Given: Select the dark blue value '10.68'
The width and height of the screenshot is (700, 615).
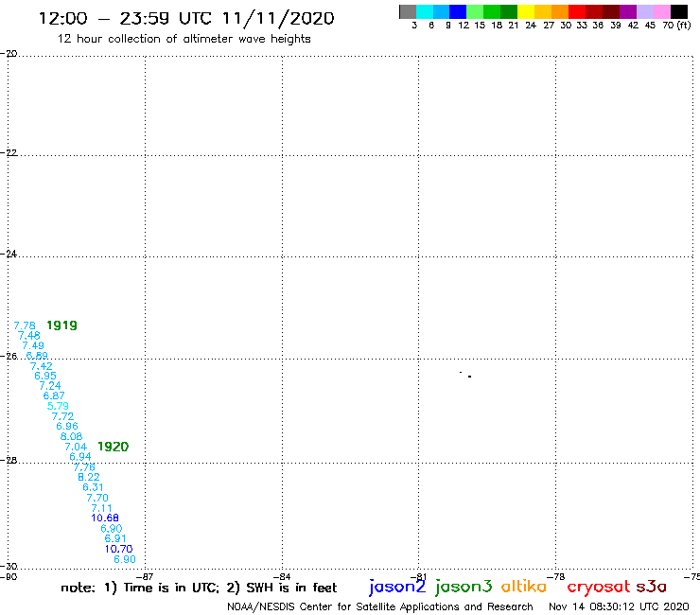Looking at the screenshot, I should pyautogui.click(x=105, y=518).
